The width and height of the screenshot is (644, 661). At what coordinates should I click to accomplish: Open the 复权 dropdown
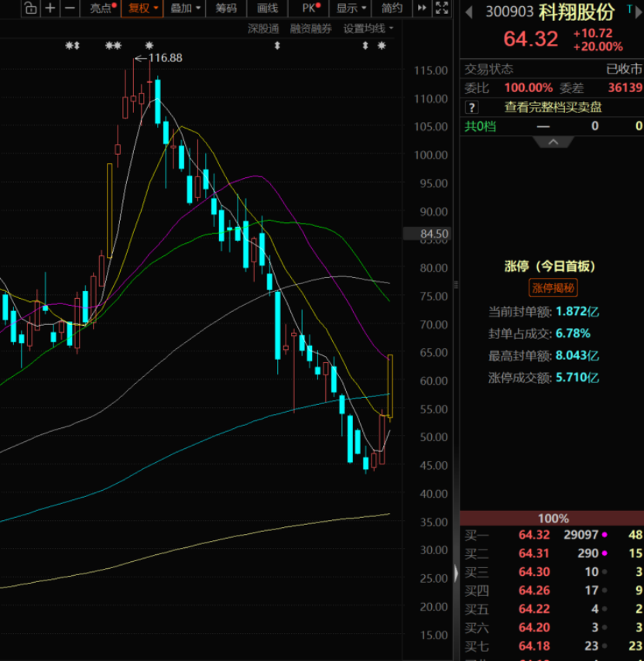(142, 8)
